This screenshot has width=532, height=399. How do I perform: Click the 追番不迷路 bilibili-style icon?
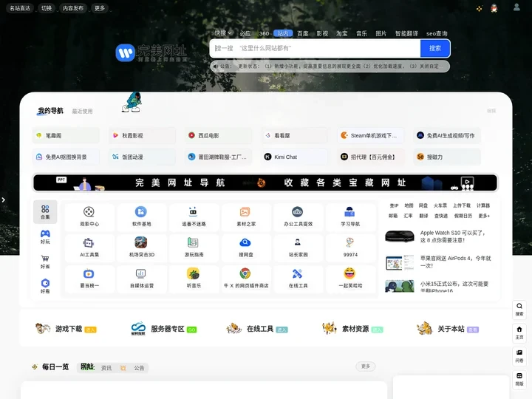tap(193, 212)
